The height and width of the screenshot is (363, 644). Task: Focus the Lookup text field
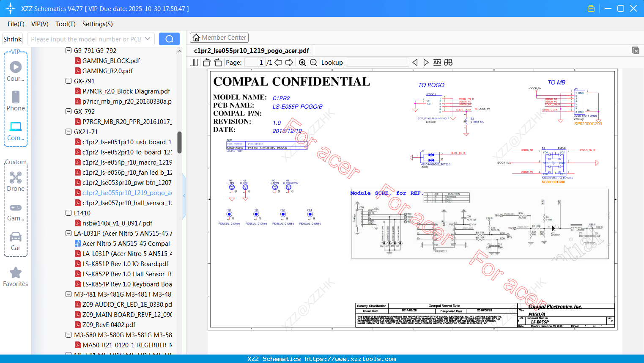click(x=377, y=62)
